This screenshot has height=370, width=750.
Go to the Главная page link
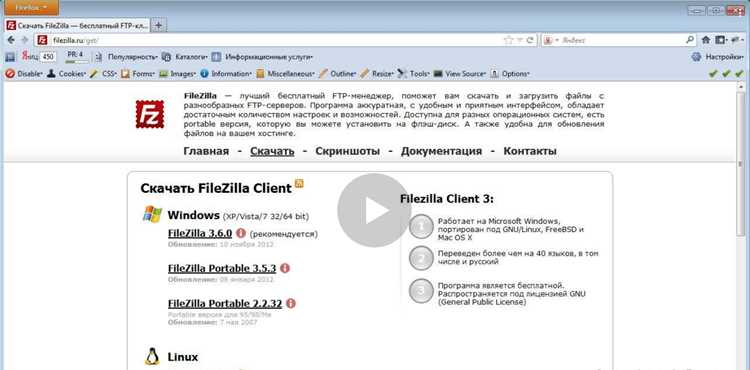point(206,151)
